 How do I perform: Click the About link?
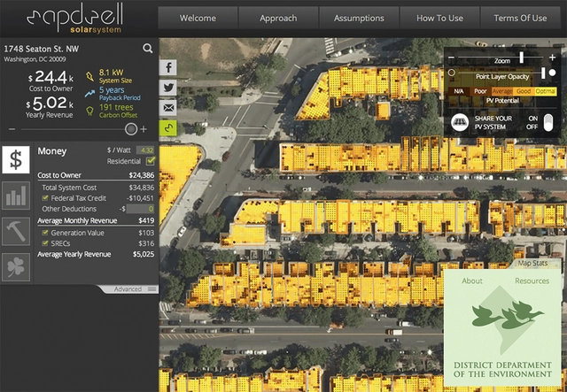coord(472,281)
